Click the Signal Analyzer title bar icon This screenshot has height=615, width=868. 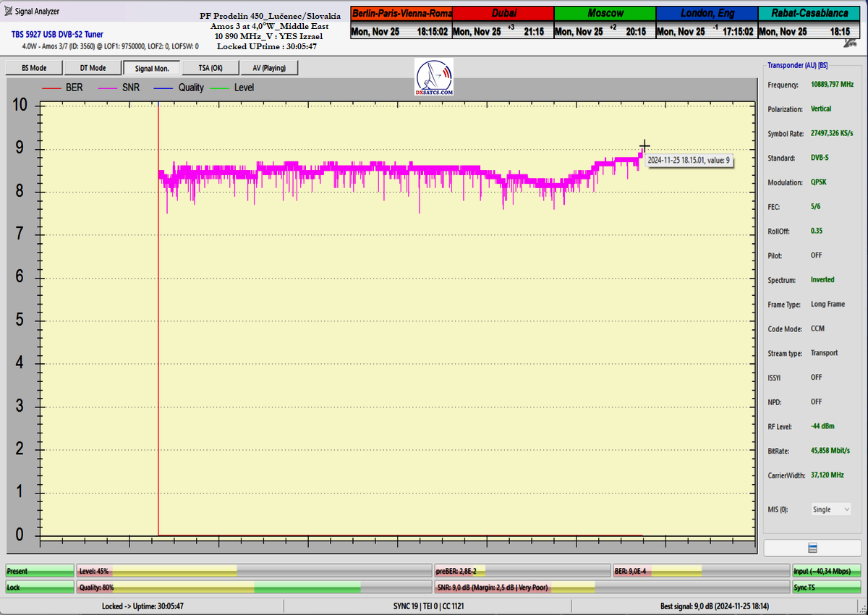(8, 11)
